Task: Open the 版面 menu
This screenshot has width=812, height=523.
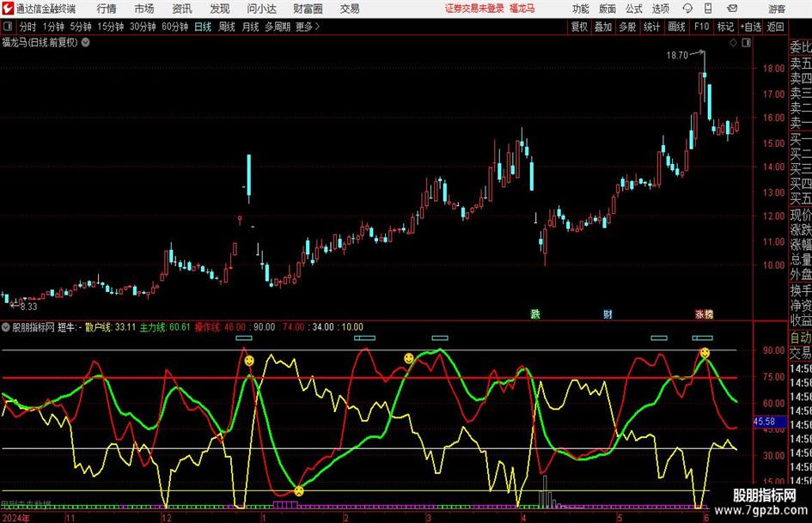Action: click(607, 9)
